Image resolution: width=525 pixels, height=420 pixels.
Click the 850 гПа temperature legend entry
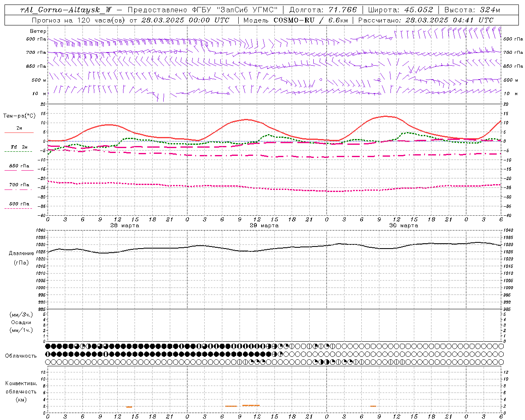point(19,166)
